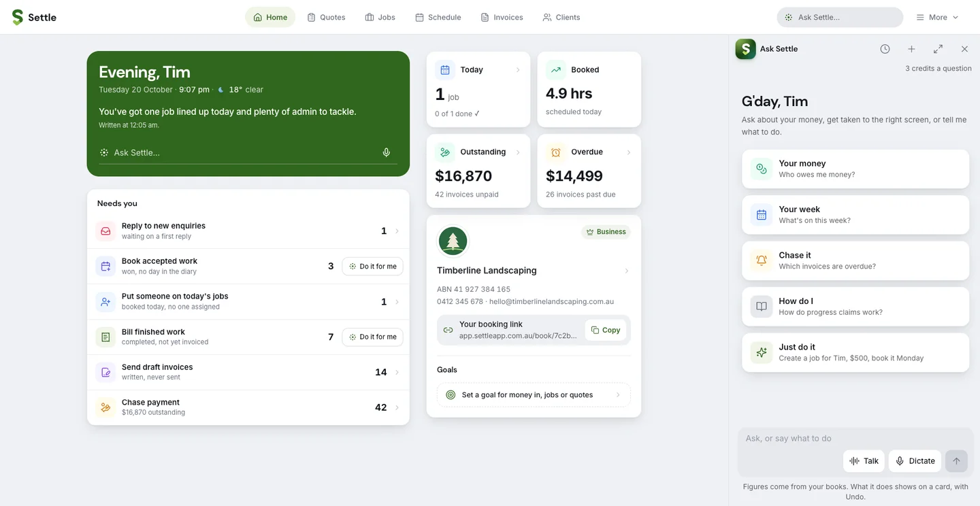Image resolution: width=980 pixels, height=506 pixels.
Task: Click the Dictate button
Action: (915, 461)
